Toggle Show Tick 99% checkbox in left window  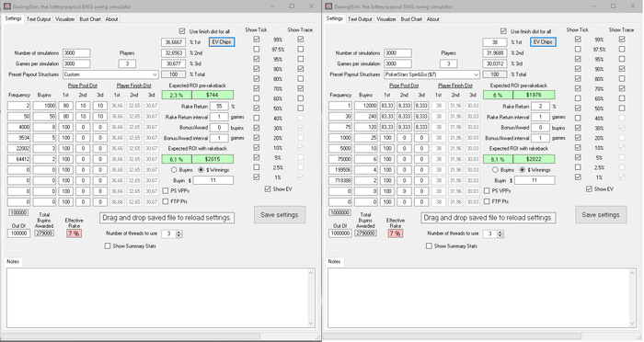[x=257, y=40]
